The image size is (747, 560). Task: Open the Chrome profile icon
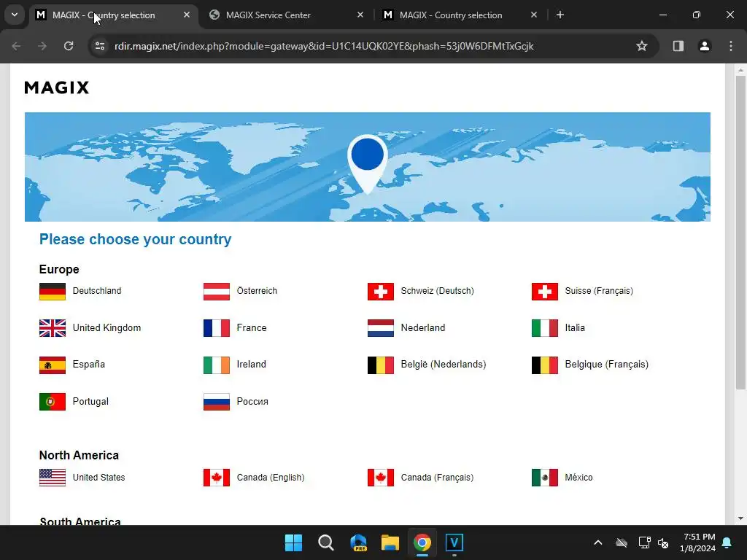(x=704, y=46)
